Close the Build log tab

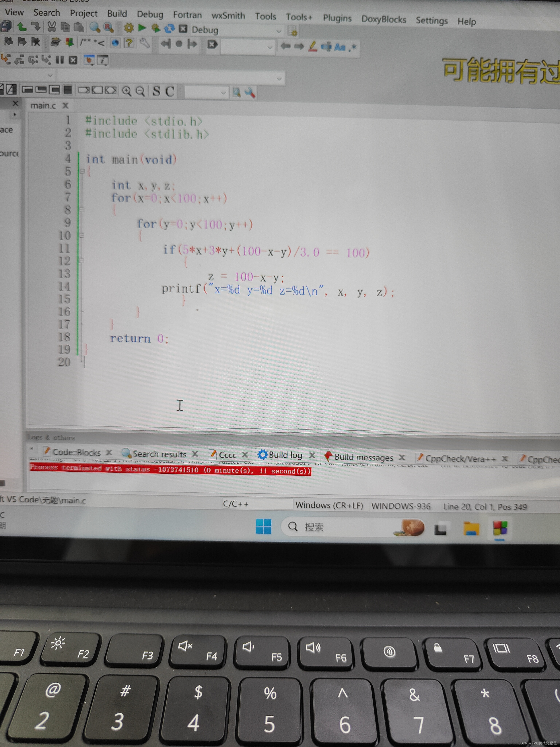coord(312,456)
